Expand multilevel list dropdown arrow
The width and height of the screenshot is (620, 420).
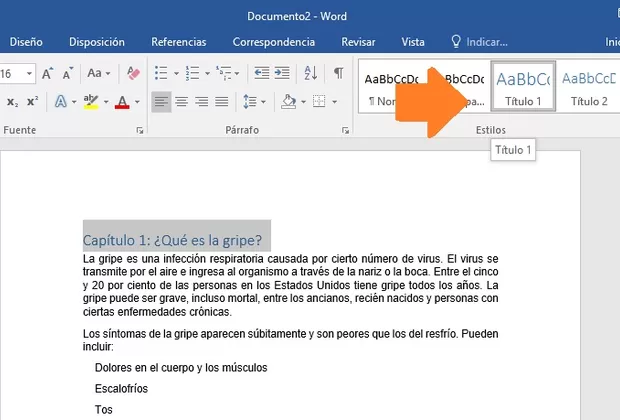point(237,74)
